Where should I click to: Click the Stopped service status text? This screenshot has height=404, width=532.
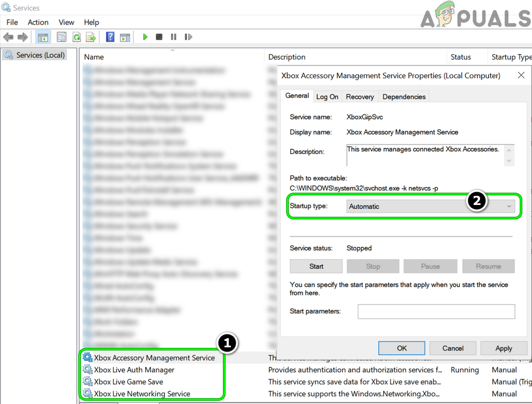click(x=359, y=248)
